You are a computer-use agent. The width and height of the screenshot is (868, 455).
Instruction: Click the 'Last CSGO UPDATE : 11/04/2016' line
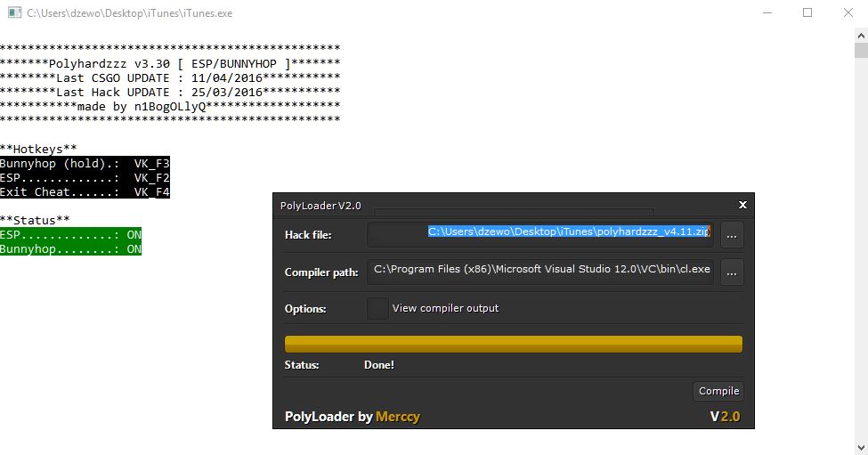coord(170,78)
